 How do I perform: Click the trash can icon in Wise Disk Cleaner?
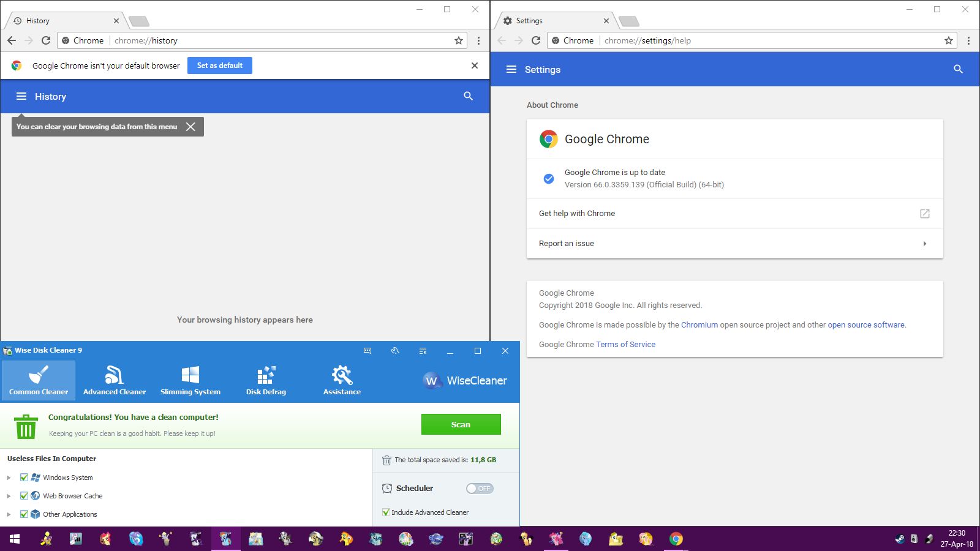[x=26, y=427]
